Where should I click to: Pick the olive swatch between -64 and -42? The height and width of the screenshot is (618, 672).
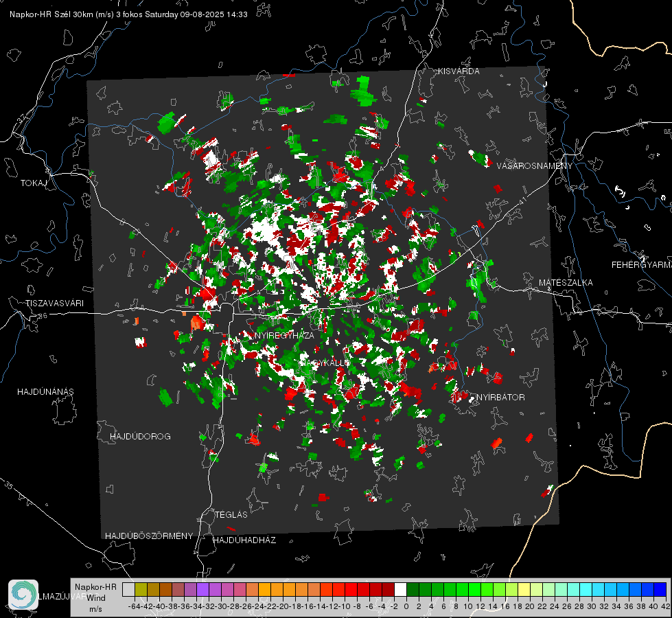141,590
